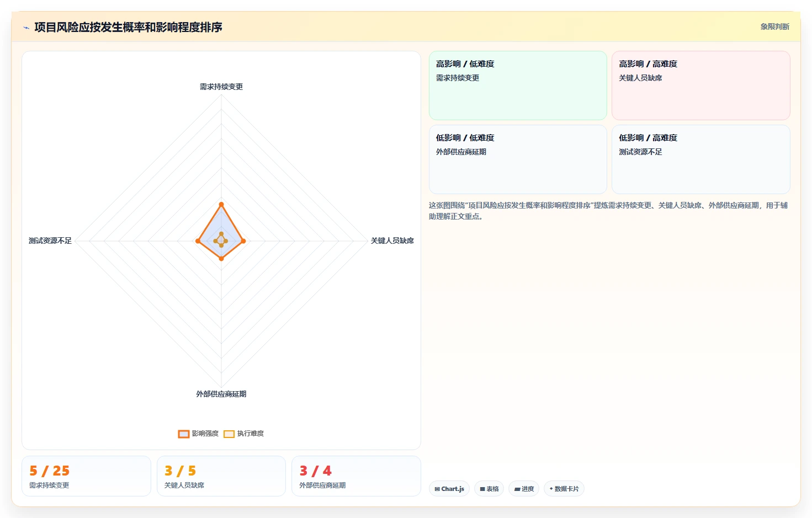Click the 3 / 4 外部供应商延期 stat card
Screen dimensions: 812x518
(x=356, y=476)
